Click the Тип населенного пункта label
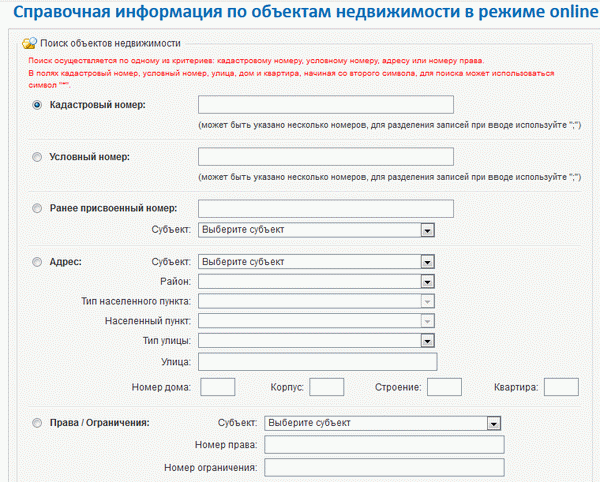Image resolution: width=600 pixels, height=482 pixels. (x=136, y=301)
